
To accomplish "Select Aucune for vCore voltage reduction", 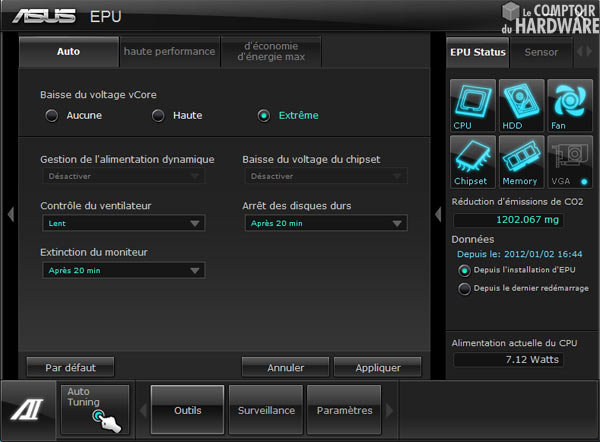I will pos(52,115).
